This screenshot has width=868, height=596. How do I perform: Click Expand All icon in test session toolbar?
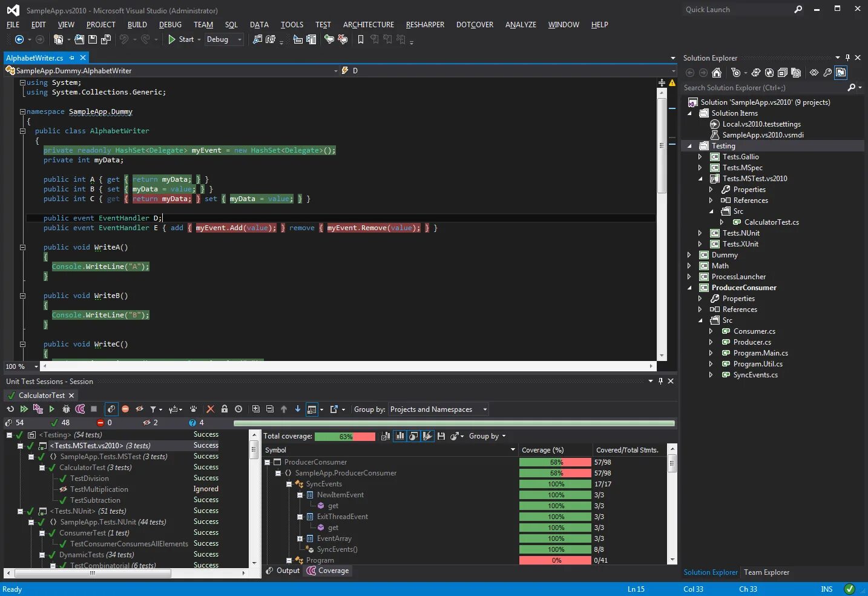coord(256,409)
